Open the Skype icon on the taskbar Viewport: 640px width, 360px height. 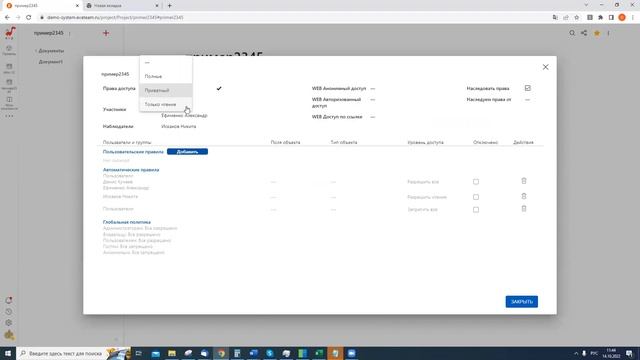coord(270,353)
